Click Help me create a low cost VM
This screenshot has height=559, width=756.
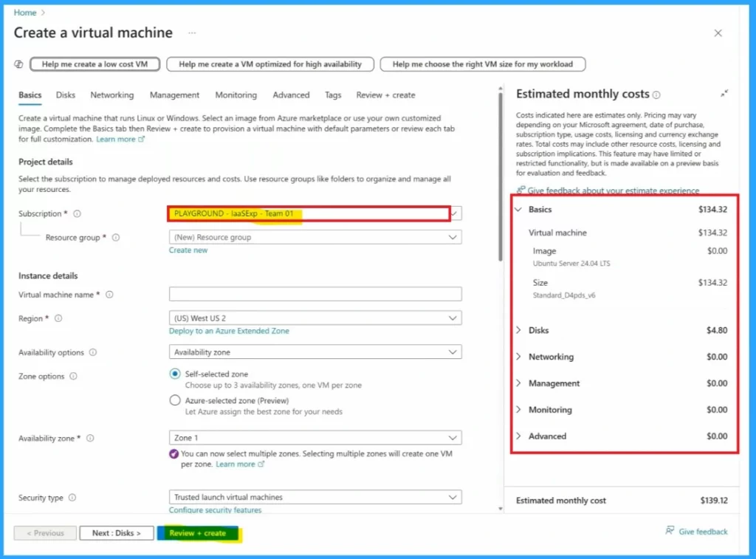pyautogui.click(x=95, y=64)
